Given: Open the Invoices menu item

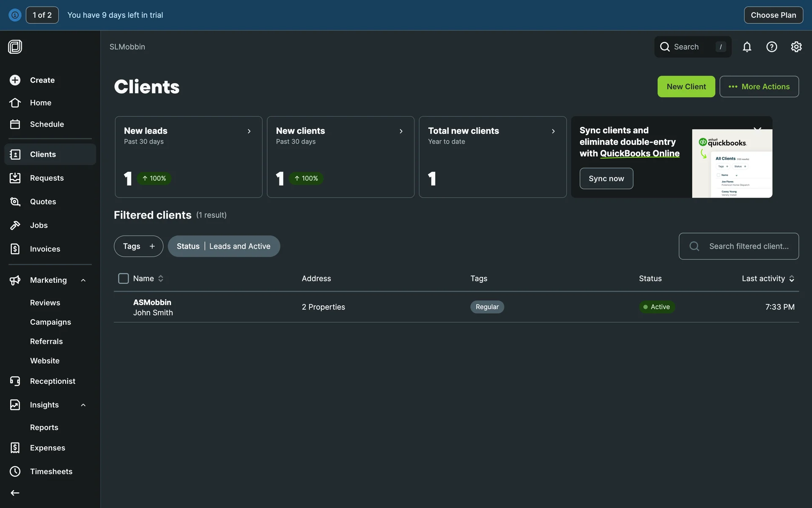Looking at the screenshot, I should 45,249.
